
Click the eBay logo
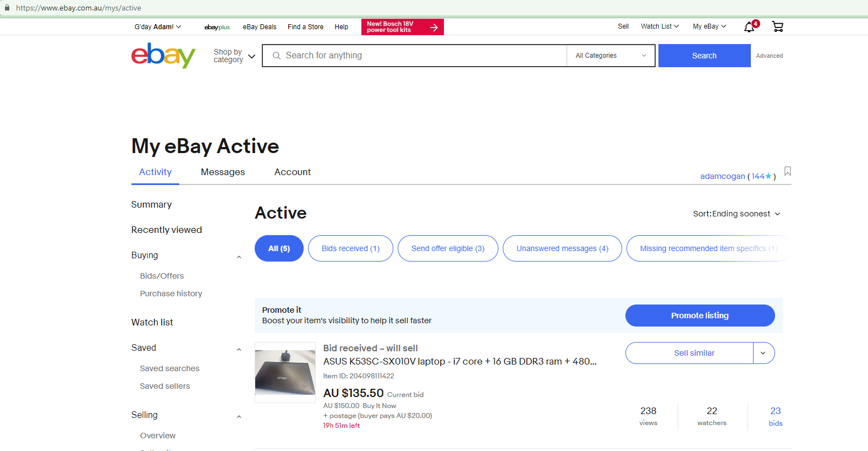point(163,56)
